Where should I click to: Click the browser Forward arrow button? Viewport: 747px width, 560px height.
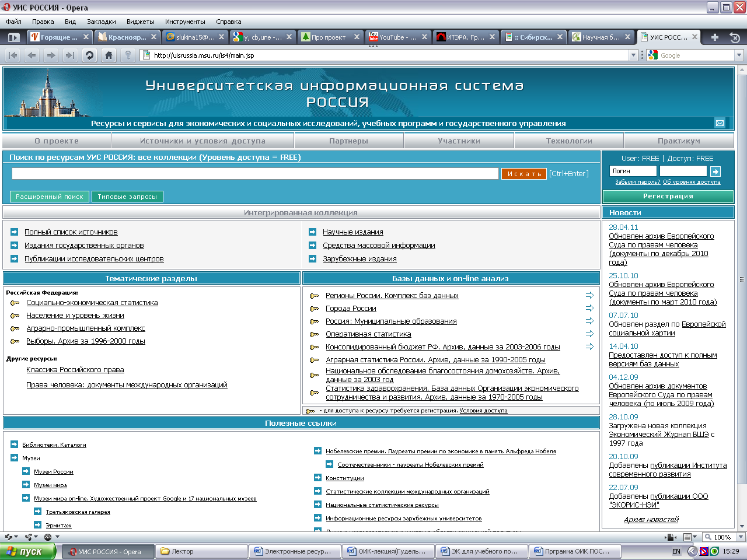51,55
